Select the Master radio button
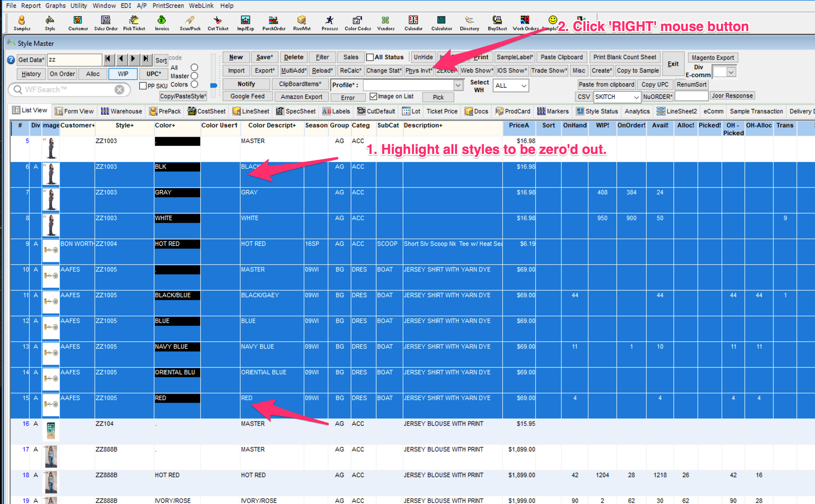Image resolution: width=815 pixels, height=504 pixels. tap(194, 76)
